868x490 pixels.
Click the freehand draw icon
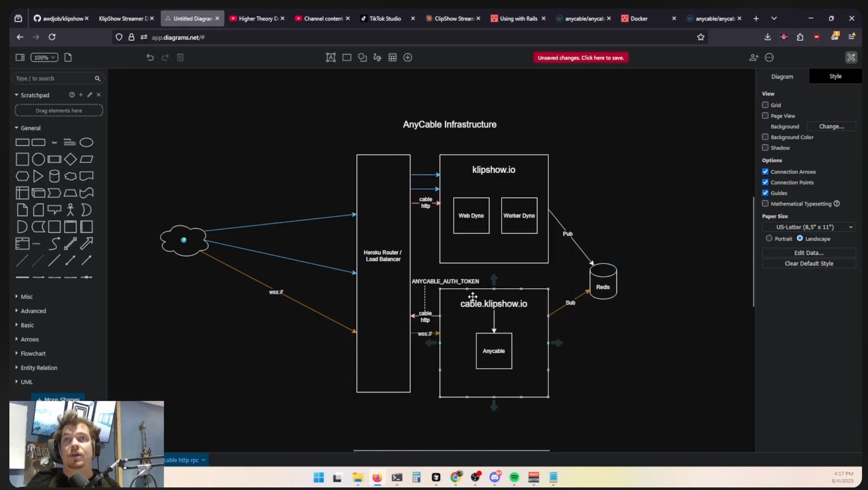point(377,57)
